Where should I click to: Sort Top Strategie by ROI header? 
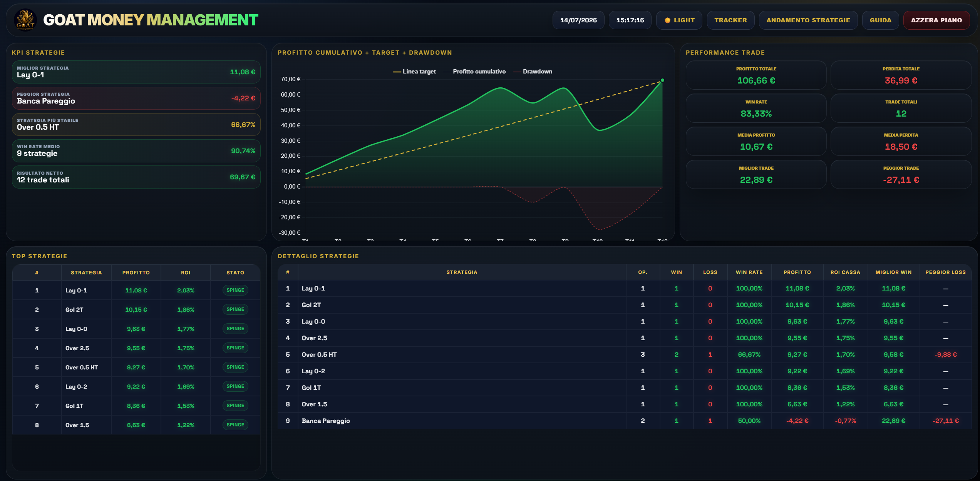tap(186, 272)
